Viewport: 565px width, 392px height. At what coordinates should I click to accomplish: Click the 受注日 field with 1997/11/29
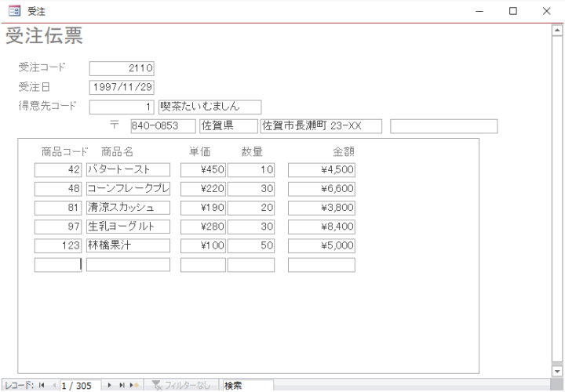pyautogui.click(x=122, y=87)
